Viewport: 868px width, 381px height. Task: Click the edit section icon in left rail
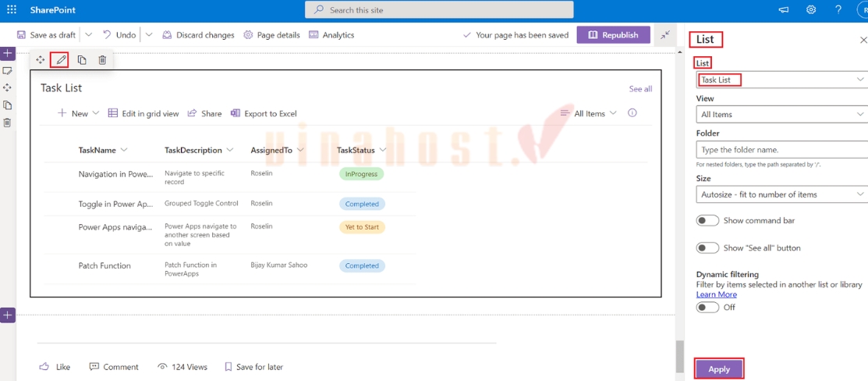click(x=7, y=70)
